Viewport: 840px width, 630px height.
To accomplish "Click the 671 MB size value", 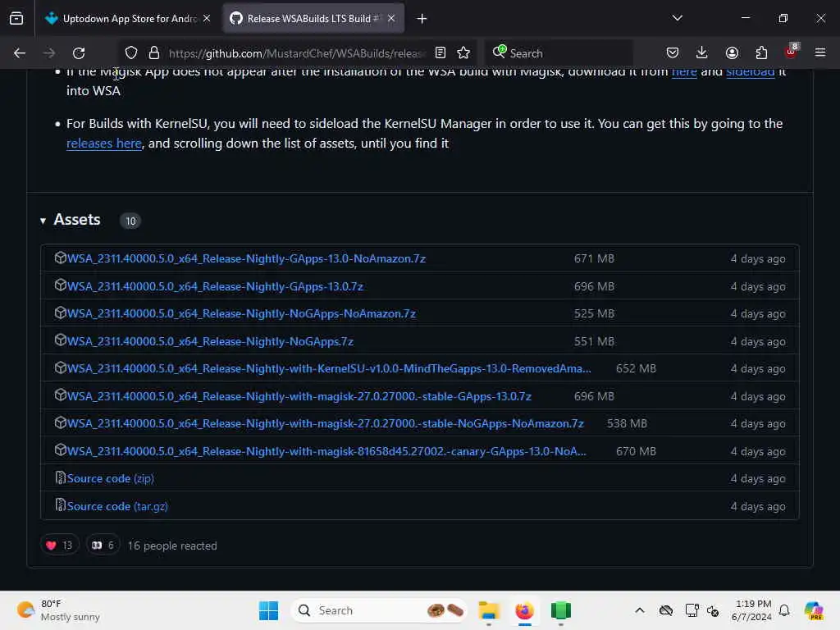I will 594,258.
